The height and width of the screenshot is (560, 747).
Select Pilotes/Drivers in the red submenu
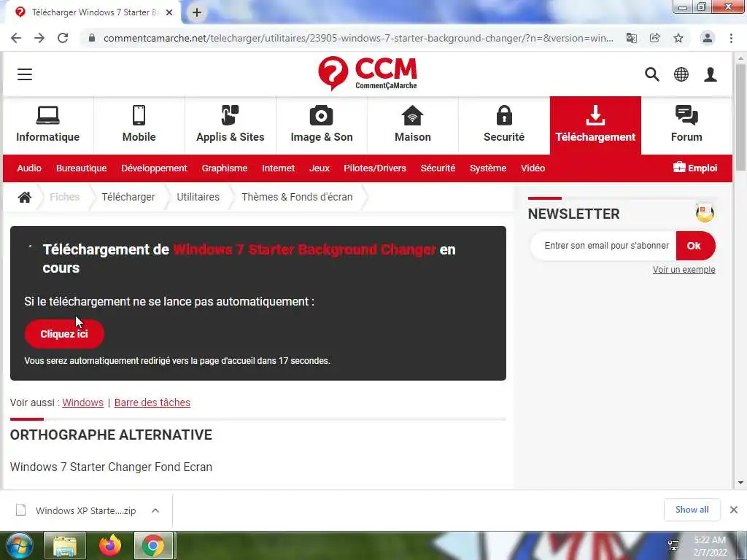point(375,168)
